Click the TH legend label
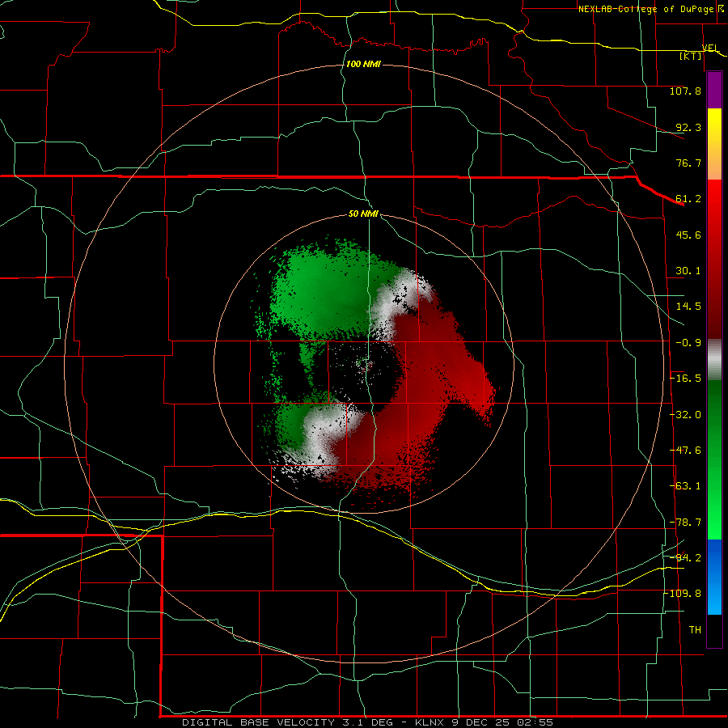Screen dimensions: 728x728 [695, 630]
